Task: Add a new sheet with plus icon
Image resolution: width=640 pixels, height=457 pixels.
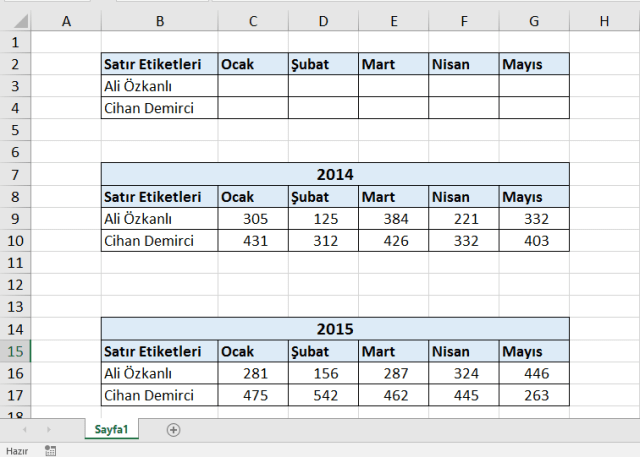Action: 173,430
